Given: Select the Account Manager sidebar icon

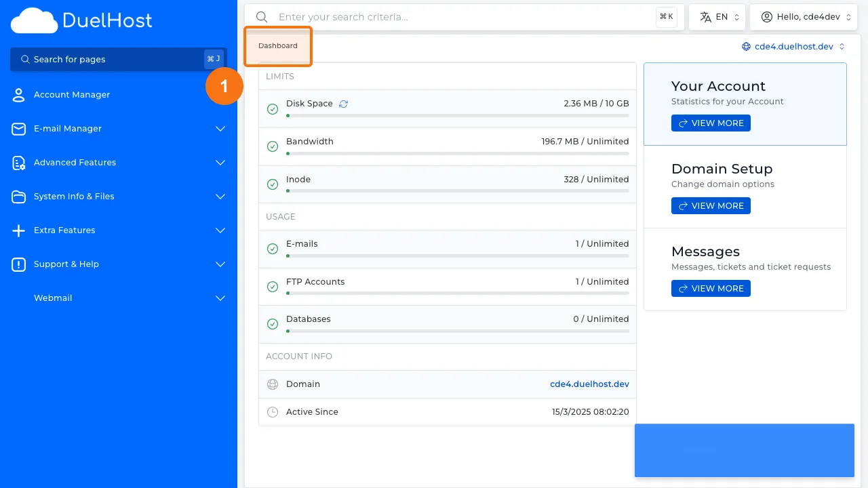Looking at the screenshot, I should (18, 94).
